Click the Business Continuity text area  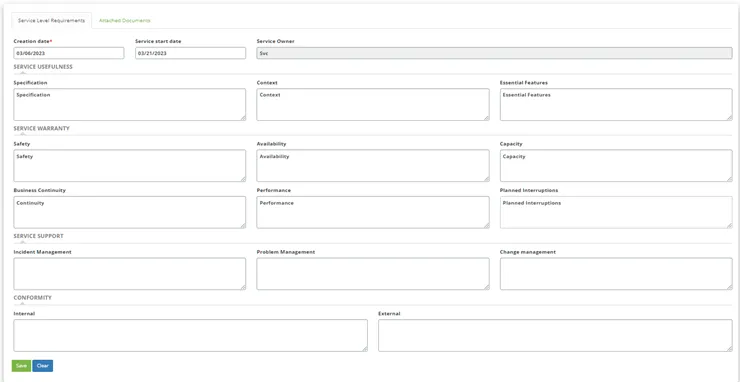[x=129, y=212]
